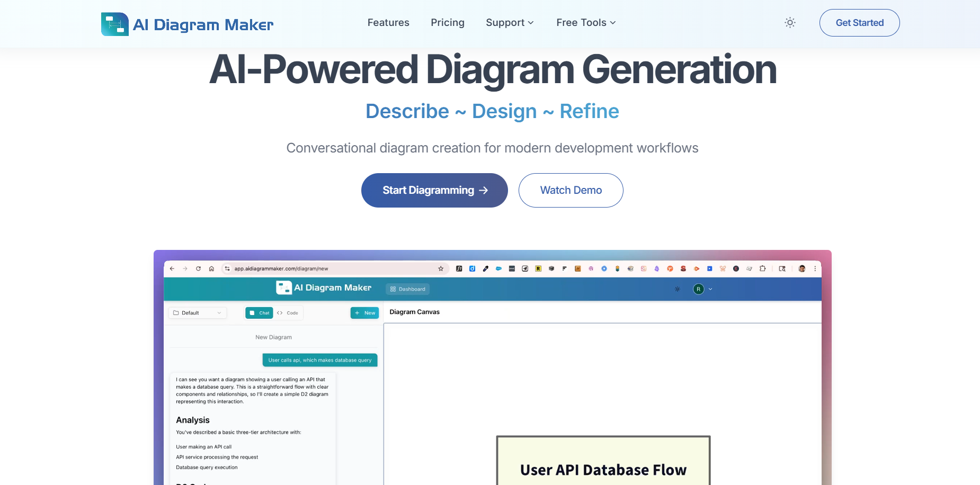Switch to the Code tab in demo app
Image resolution: width=980 pixels, height=485 pixels.
click(288, 313)
